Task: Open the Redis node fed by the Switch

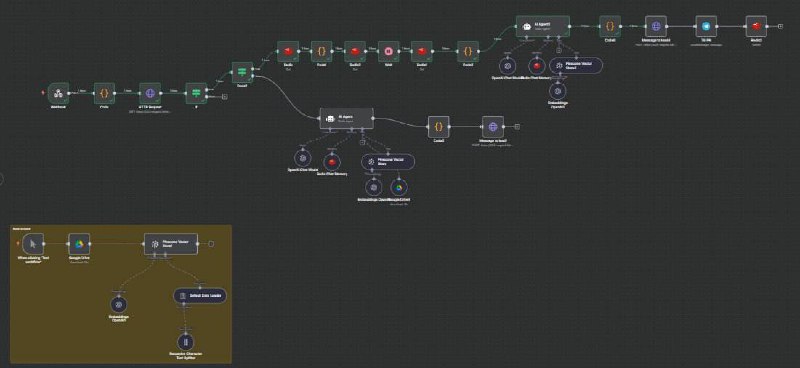Action: point(288,52)
